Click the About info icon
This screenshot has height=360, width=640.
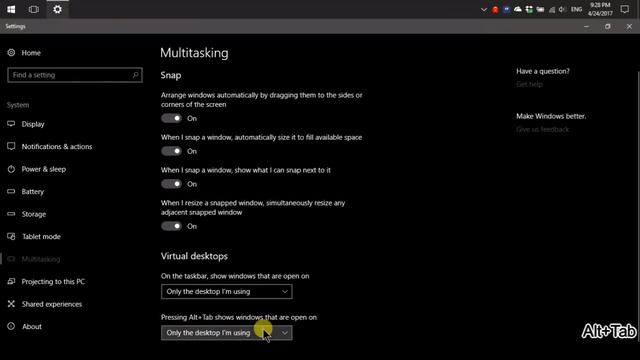(x=11, y=327)
